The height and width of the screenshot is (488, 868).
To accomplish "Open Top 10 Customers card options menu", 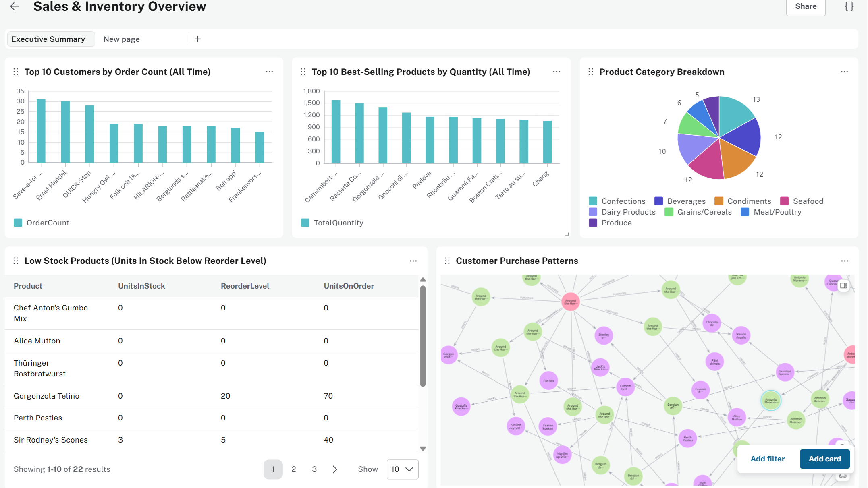I will (x=269, y=72).
